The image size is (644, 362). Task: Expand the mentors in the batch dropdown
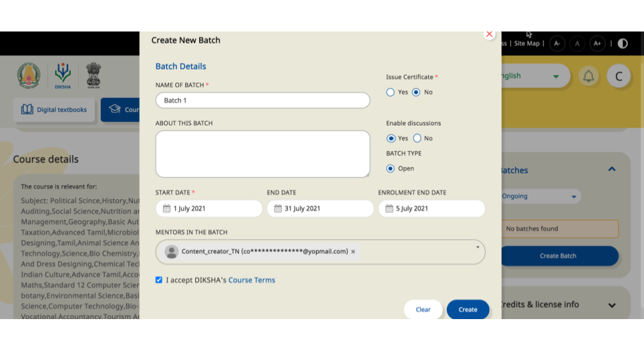[x=478, y=247]
